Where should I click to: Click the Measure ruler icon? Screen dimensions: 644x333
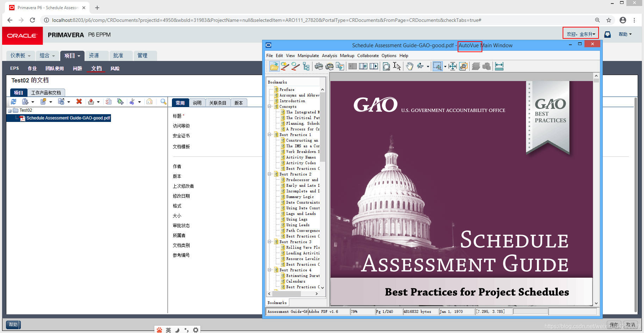tap(499, 66)
